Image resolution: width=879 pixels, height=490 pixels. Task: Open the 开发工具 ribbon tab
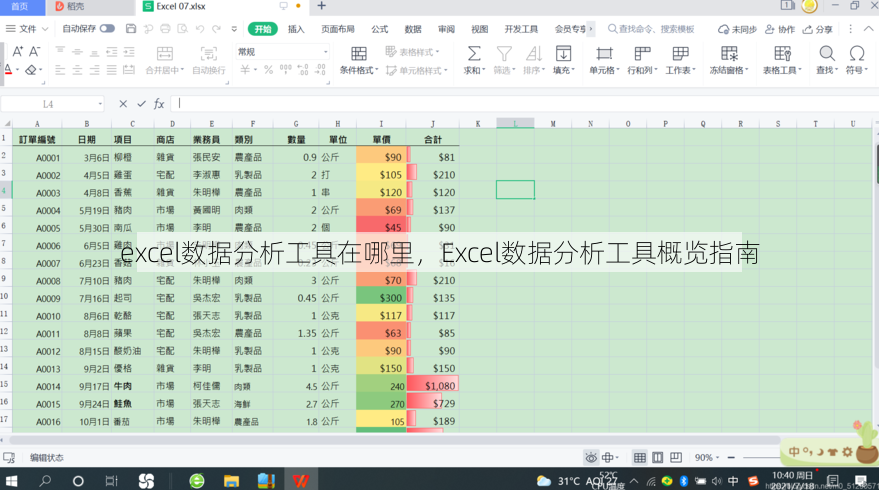point(521,29)
